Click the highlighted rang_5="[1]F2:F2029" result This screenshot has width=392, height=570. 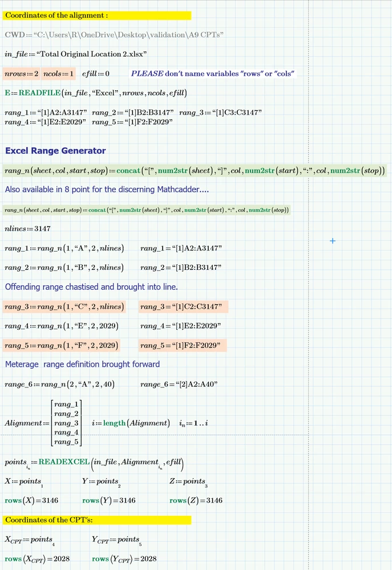tap(182, 345)
